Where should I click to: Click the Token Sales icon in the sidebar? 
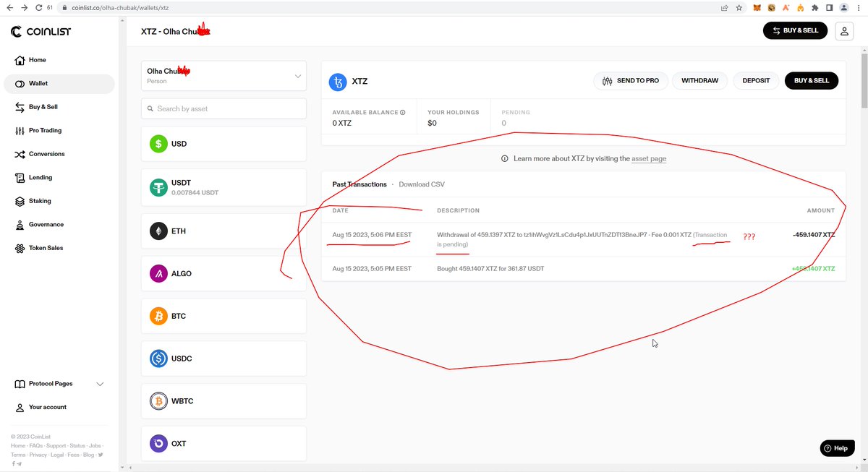tap(20, 248)
